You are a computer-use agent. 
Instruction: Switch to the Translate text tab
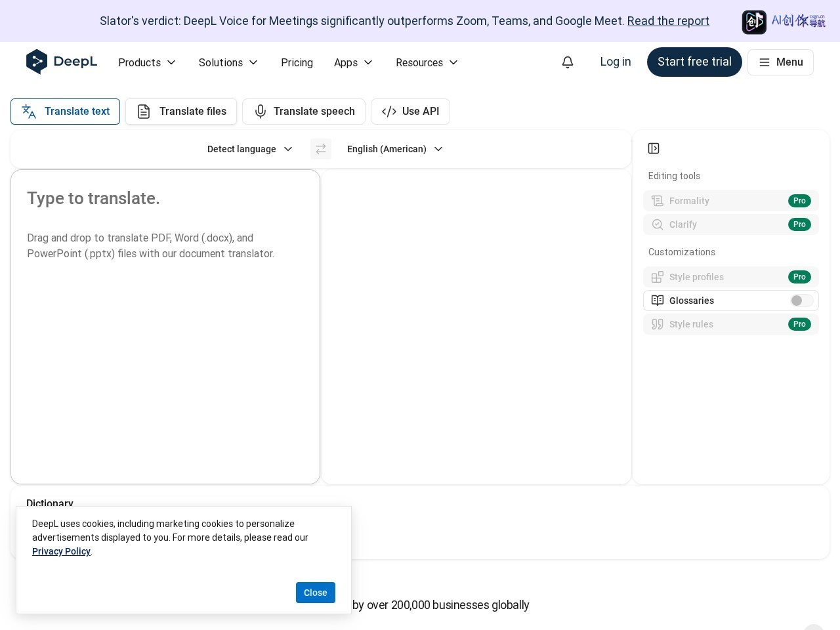pos(65,112)
